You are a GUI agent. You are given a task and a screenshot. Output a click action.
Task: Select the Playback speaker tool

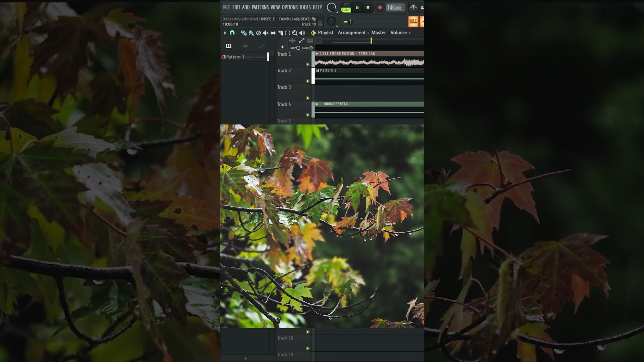[x=302, y=33]
